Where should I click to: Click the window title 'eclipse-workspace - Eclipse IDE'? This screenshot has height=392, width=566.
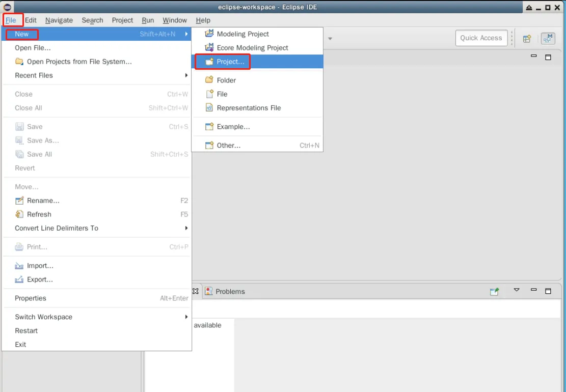267,7
